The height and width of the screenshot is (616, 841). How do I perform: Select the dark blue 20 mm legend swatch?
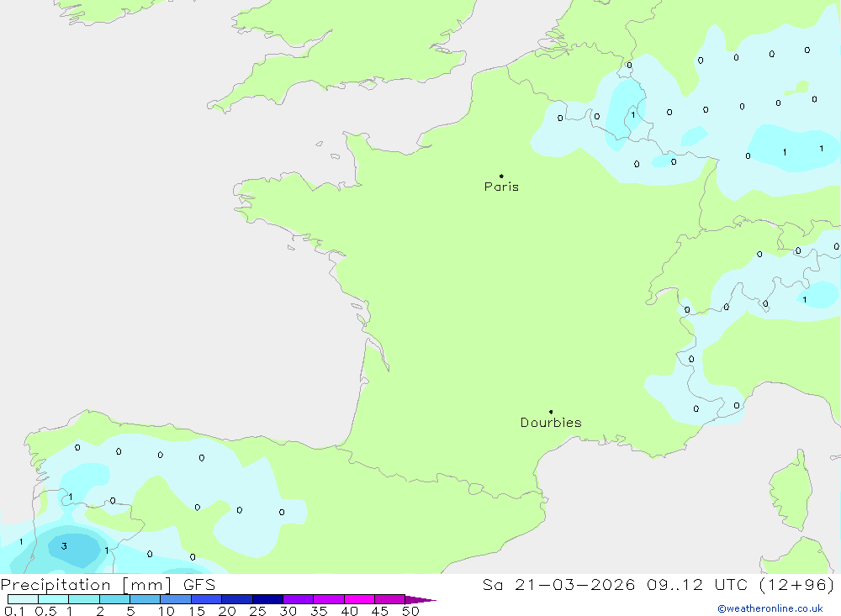(236, 599)
